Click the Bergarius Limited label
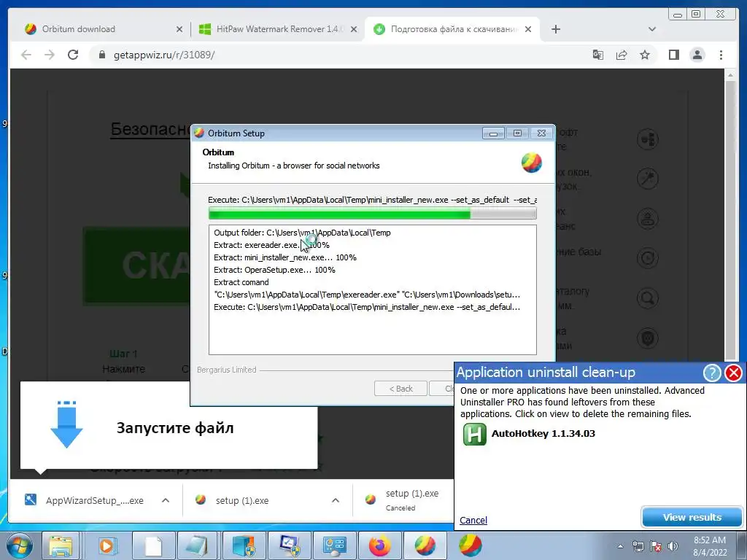 [226, 370]
